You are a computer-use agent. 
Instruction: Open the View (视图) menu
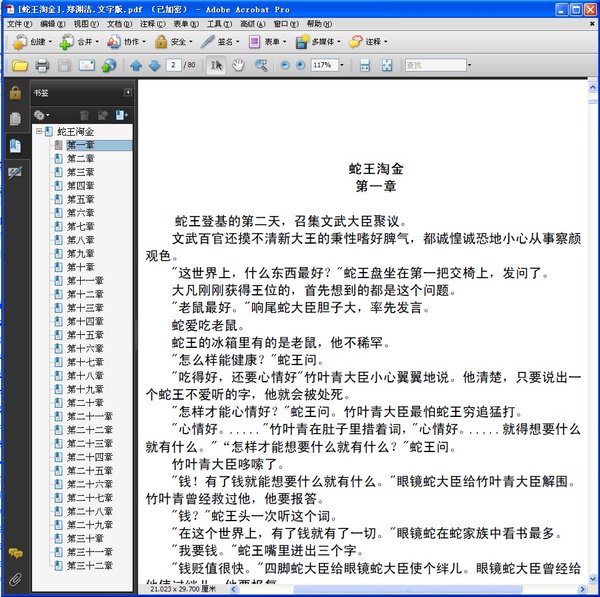pos(86,24)
